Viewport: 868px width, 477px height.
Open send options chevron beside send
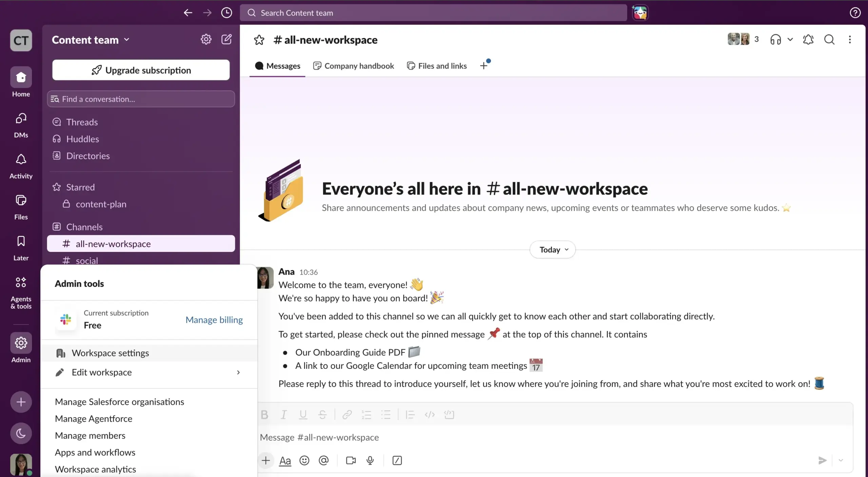[841, 460]
